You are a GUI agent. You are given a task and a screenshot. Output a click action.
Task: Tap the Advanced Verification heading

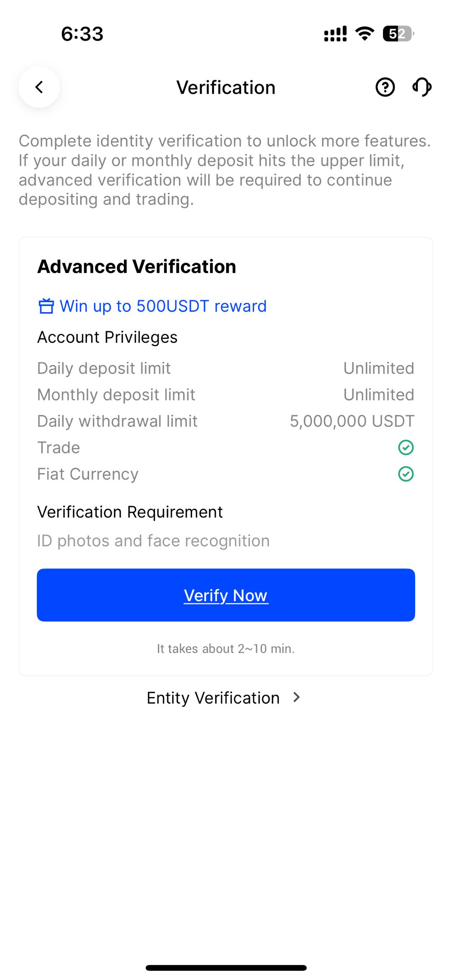click(x=137, y=267)
